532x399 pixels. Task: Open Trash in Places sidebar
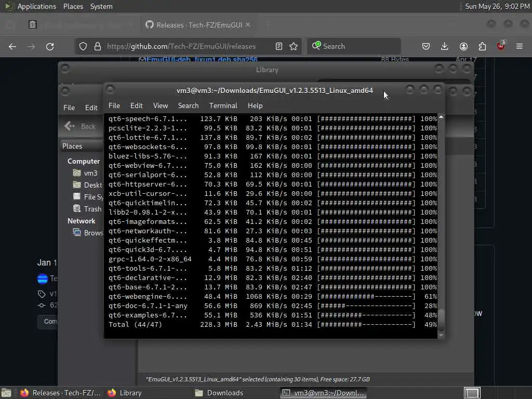pos(87,209)
